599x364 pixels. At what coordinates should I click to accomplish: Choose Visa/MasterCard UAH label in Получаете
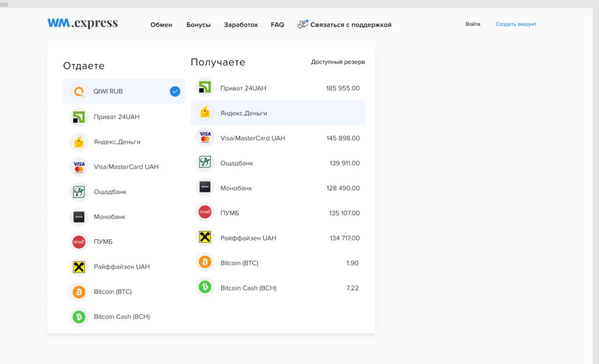click(253, 138)
